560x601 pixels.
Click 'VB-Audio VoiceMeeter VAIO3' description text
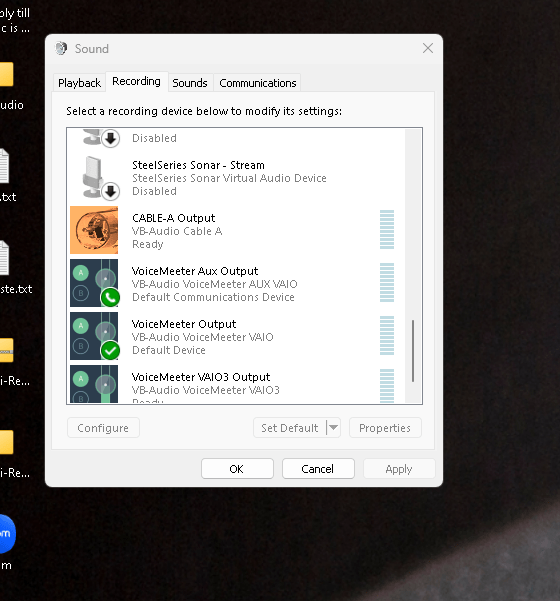pos(206,390)
